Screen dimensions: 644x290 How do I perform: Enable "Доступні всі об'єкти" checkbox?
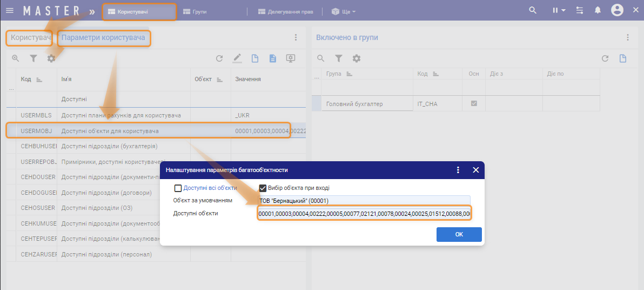pos(178,188)
